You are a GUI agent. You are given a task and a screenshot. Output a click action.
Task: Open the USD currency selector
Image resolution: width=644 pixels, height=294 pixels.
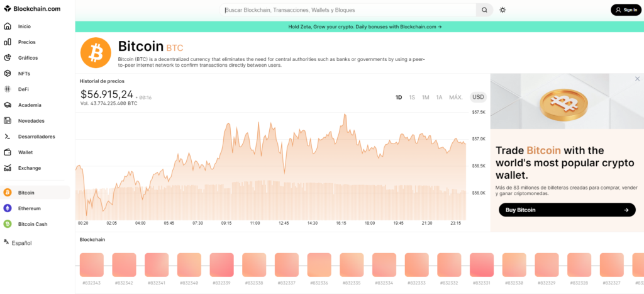click(x=478, y=97)
